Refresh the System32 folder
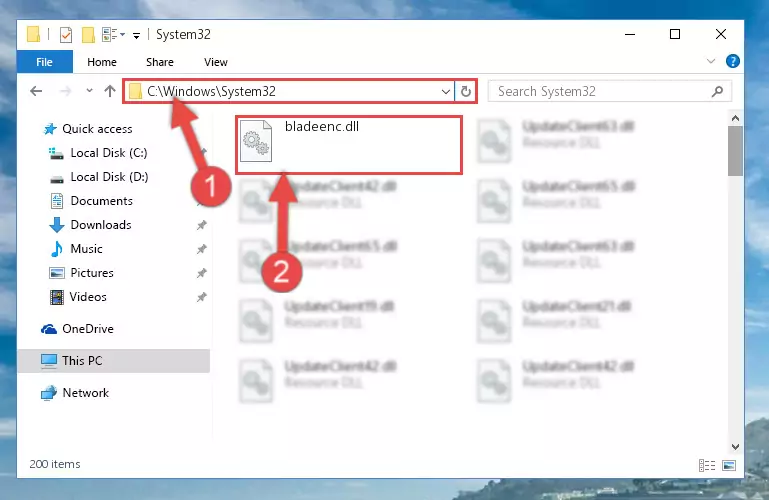Viewport: 769px width, 500px height. coord(466,91)
